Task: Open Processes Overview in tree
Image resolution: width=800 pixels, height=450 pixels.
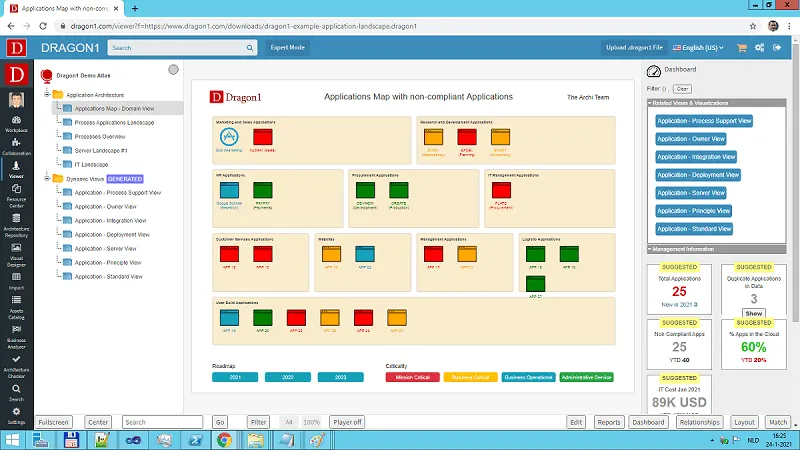Action: pos(99,137)
